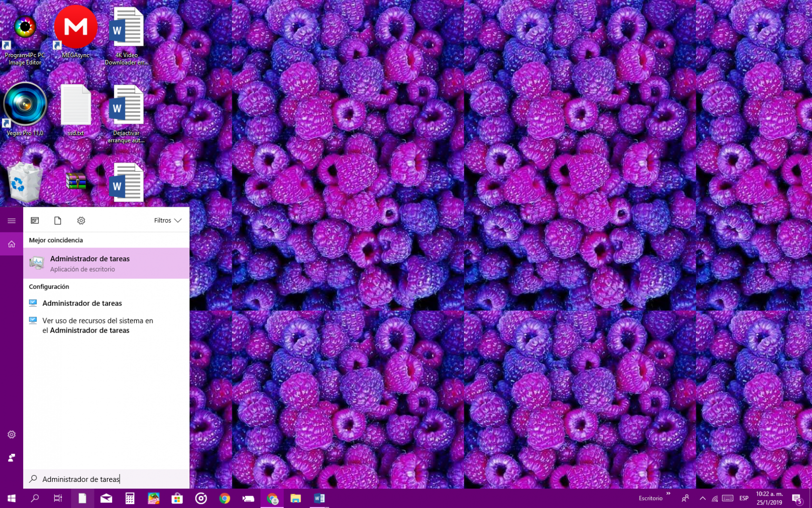Open File Explorer from taskbar
The width and height of the screenshot is (812, 508).
pos(295,498)
